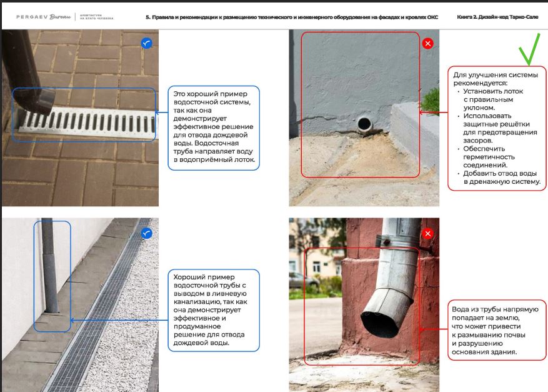
Task: Click the red X badge on gray wall photo
Action: [427, 43]
